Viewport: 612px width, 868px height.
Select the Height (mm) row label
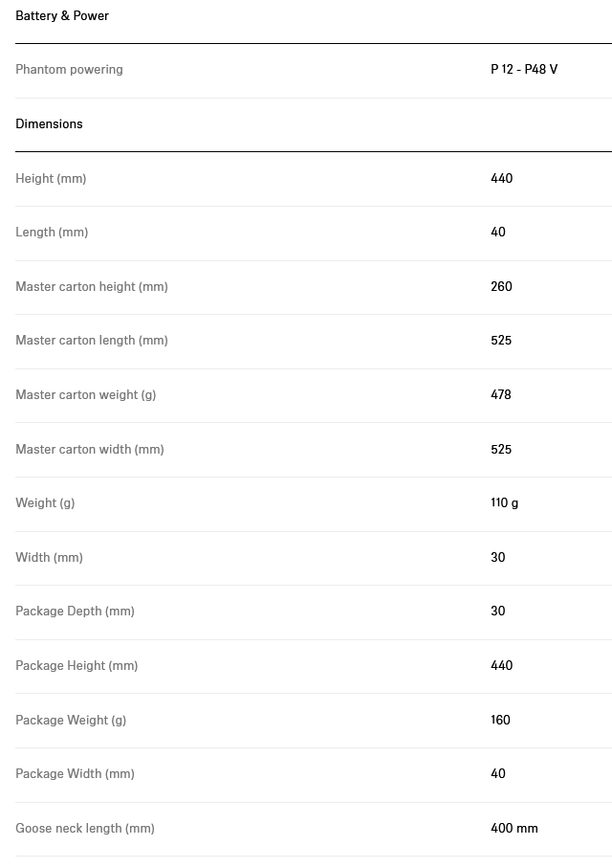point(51,179)
